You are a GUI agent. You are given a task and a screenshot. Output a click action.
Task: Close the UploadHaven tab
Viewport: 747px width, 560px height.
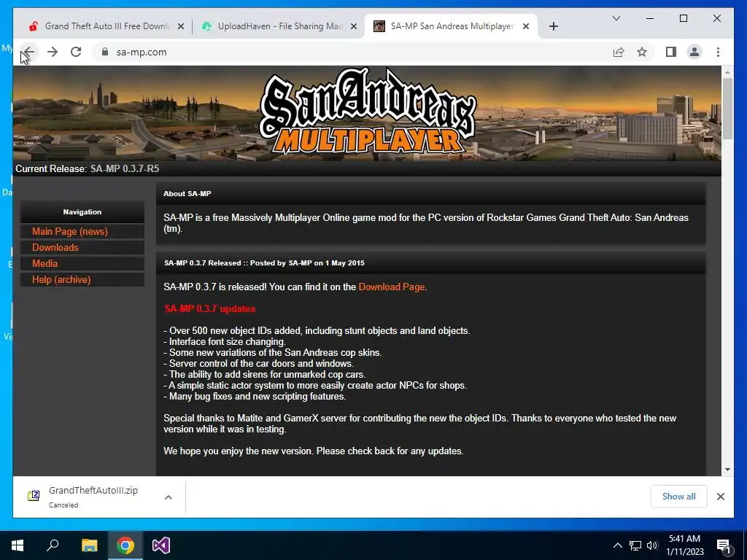(354, 26)
